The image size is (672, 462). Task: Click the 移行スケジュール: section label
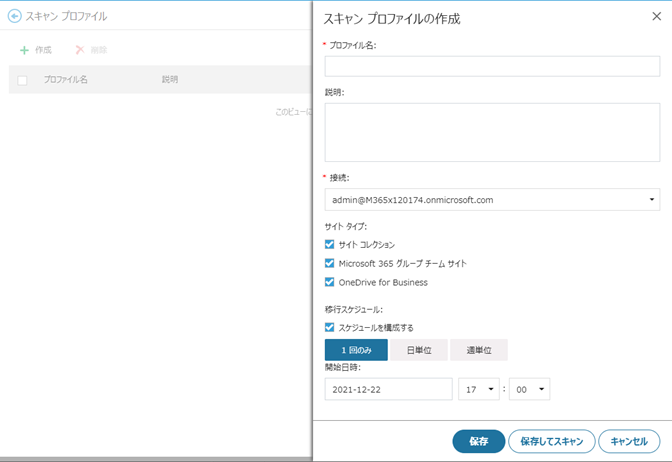point(354,309)
